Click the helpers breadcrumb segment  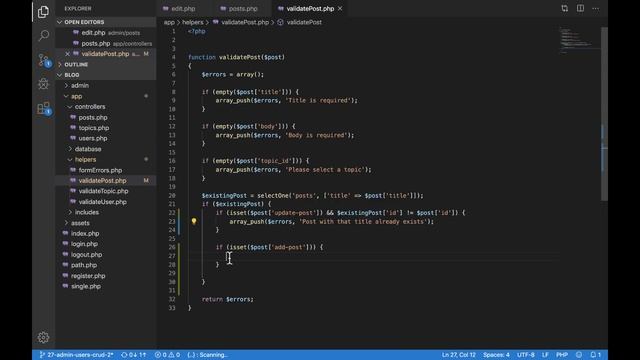pos(193,22)
